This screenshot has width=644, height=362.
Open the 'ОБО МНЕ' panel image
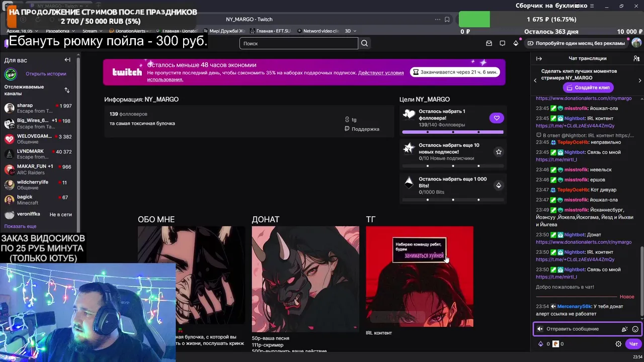pyautogui.click(x=191, y=276)
